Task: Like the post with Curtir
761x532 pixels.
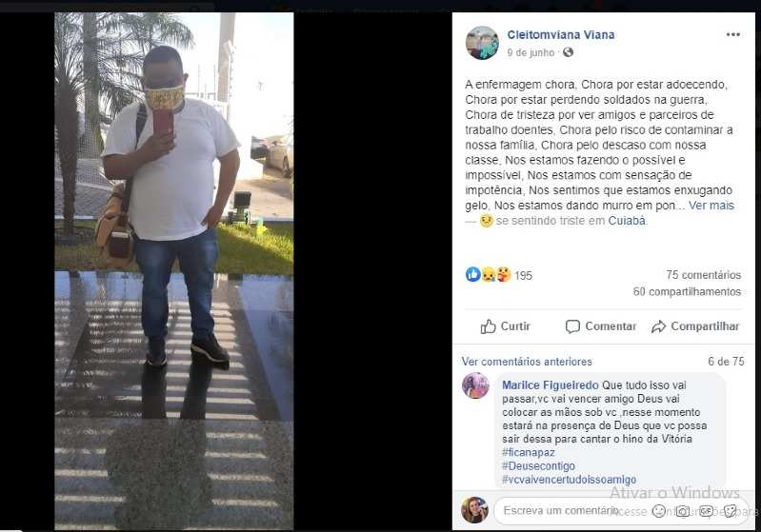Action: (505, 326)
